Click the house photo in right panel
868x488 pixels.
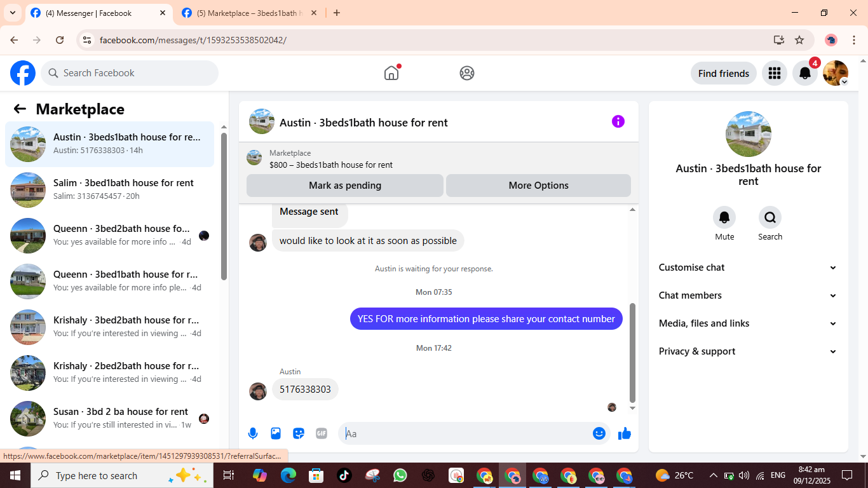pos(749,134)
